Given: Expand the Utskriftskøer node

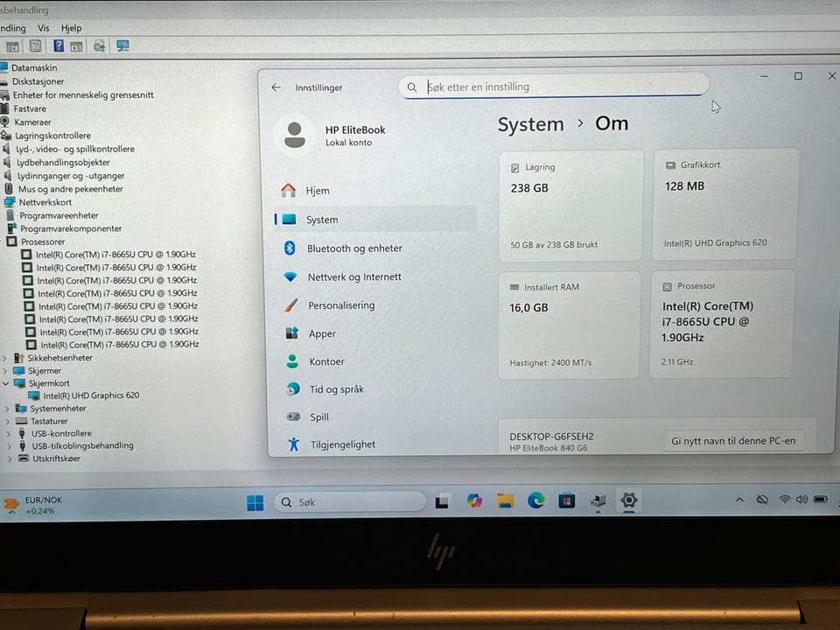Looking at the screenshot, I should tap(10, 459).
